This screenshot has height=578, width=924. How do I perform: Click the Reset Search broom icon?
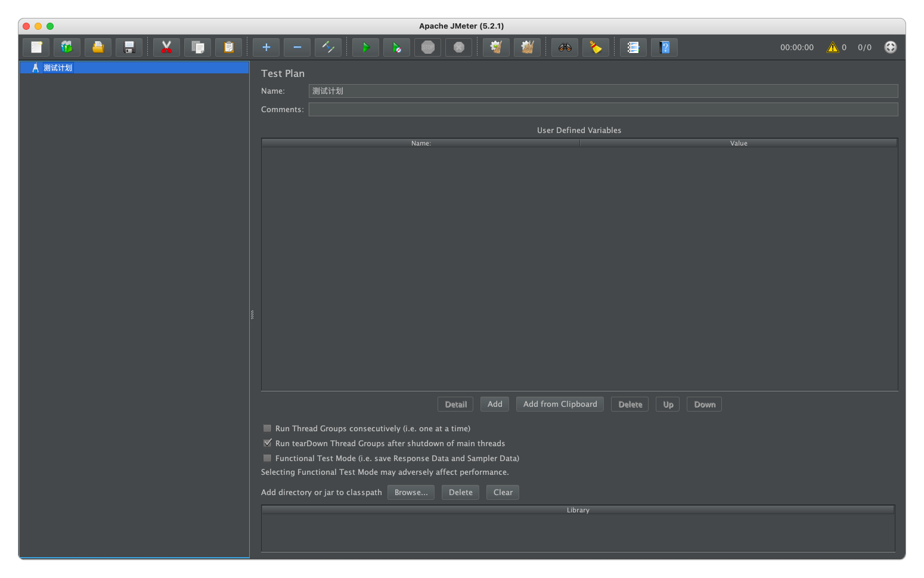[x=596, y=47]
